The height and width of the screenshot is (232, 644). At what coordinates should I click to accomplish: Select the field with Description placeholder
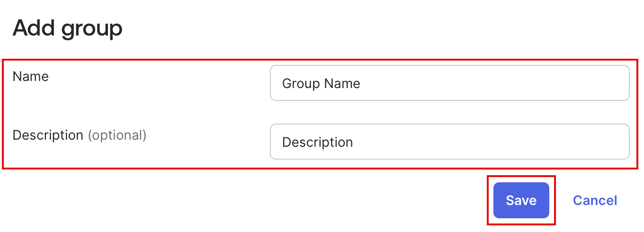click(x=449, y=142)
